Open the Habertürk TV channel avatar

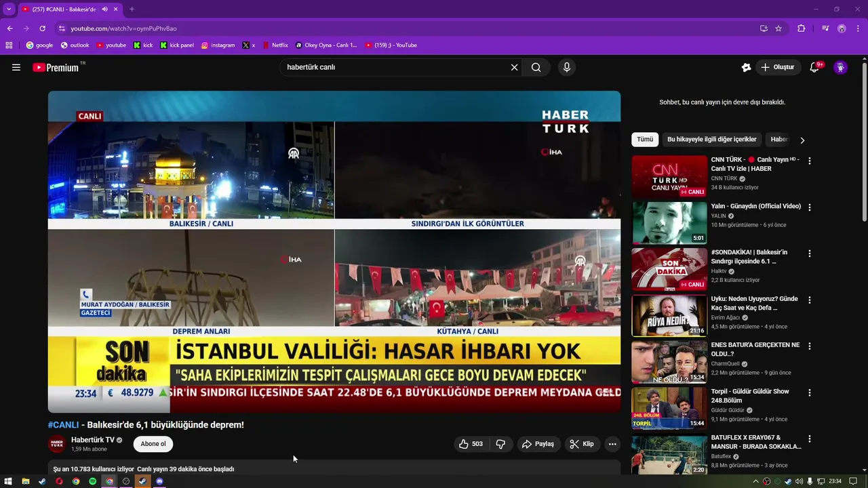tap(57, 444)
